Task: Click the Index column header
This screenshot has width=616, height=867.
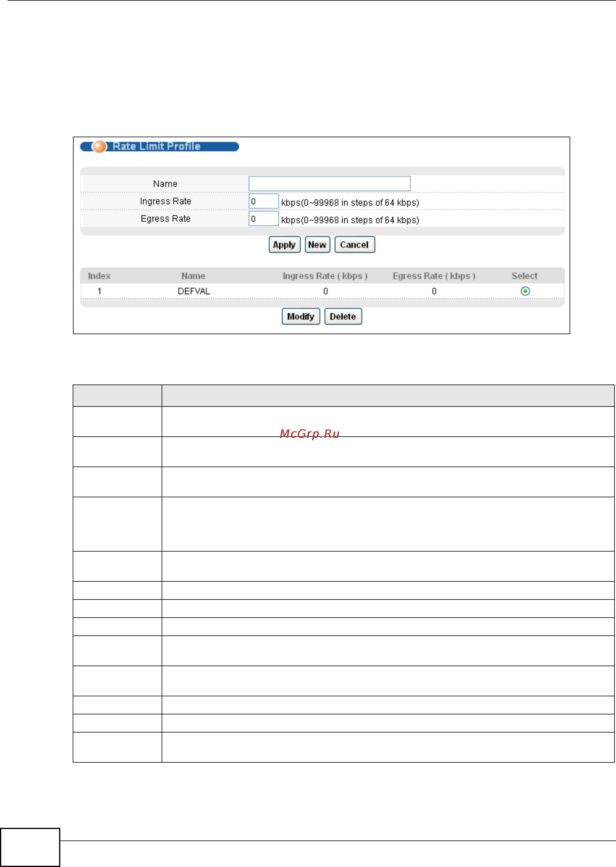Action: pos(100,276)
